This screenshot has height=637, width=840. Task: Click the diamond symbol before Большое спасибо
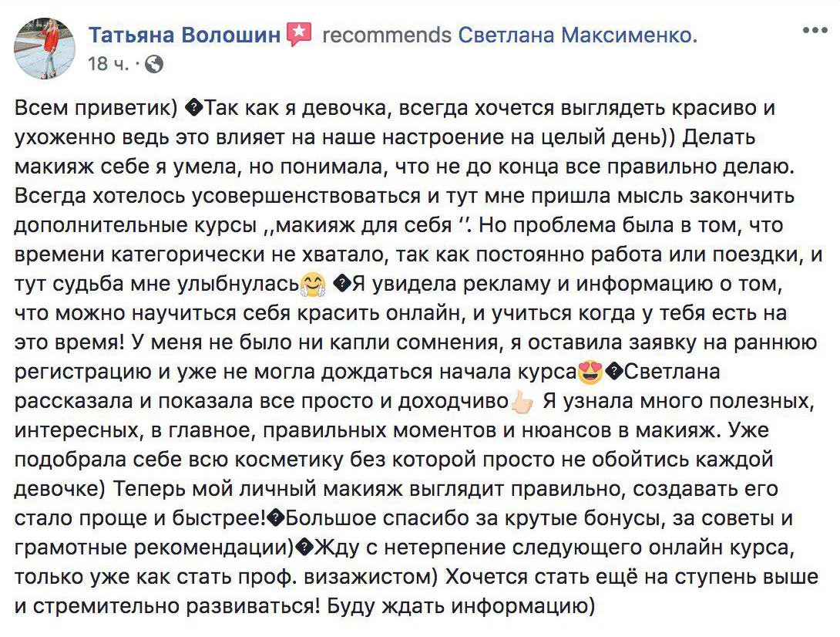click(276, 518)
